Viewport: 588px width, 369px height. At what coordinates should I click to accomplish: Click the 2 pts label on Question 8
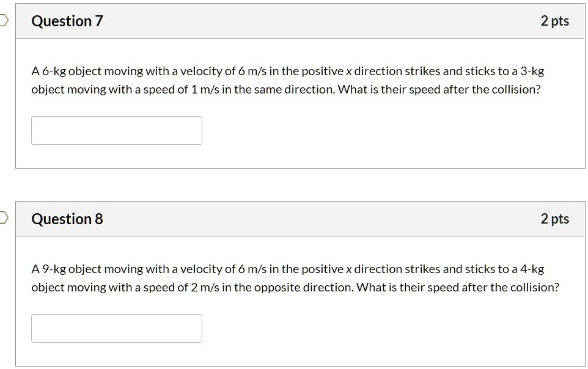coord(554,219)
